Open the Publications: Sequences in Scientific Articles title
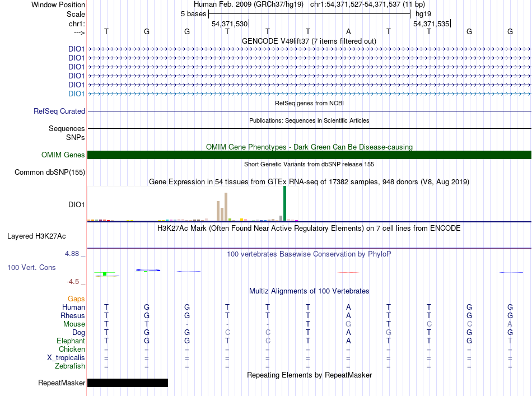 [x=309, y=120]
